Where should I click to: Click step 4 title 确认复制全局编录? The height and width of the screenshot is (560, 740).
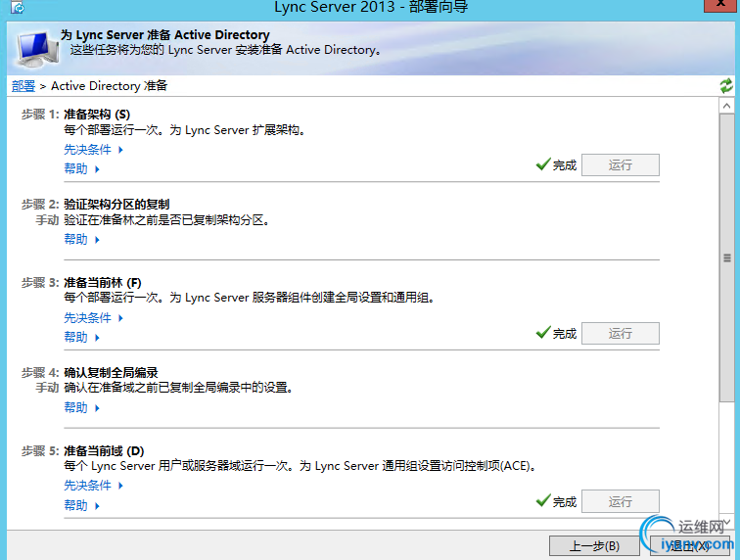point(111,373)
